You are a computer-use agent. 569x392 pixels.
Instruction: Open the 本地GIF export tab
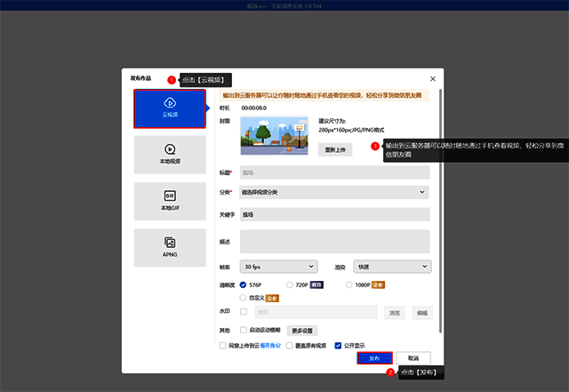coord(170,201)
